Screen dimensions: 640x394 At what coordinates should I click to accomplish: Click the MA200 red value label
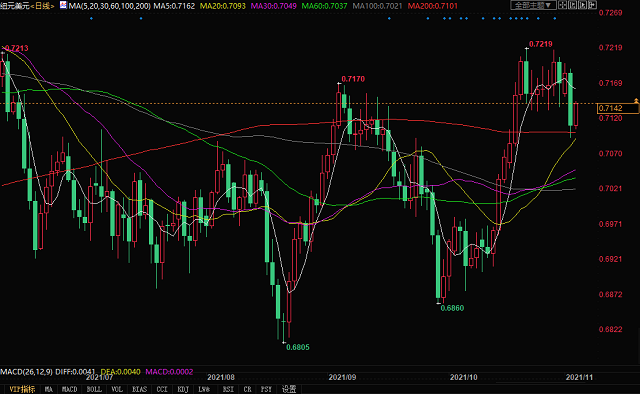(432, 6)
